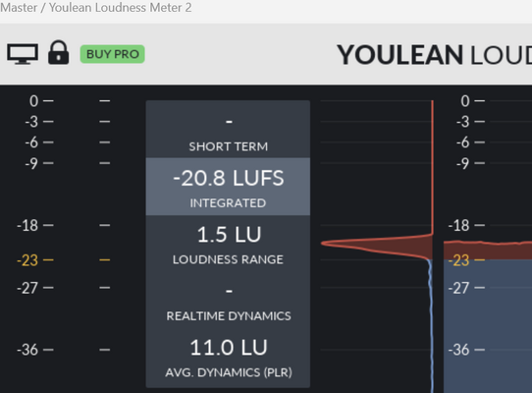Click the yellow -23 target marker on left scale

tap(35, 260)
